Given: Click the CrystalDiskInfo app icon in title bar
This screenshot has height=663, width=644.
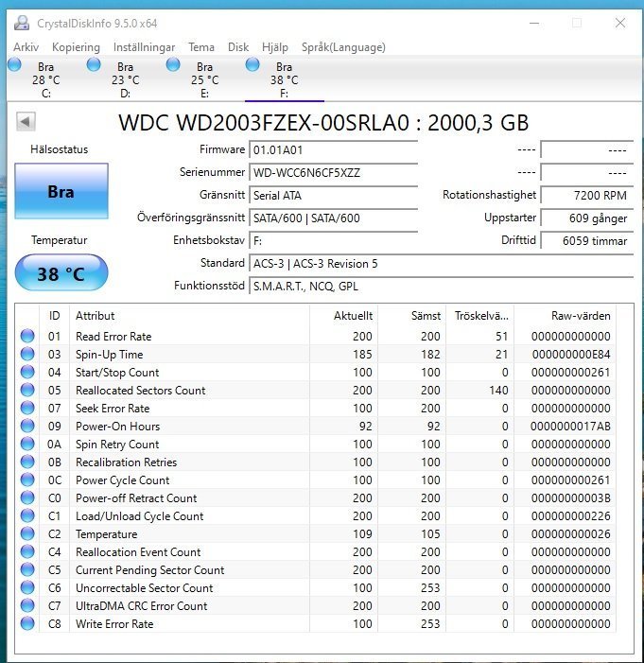Looking at the screenshot, I should (21, 23).
